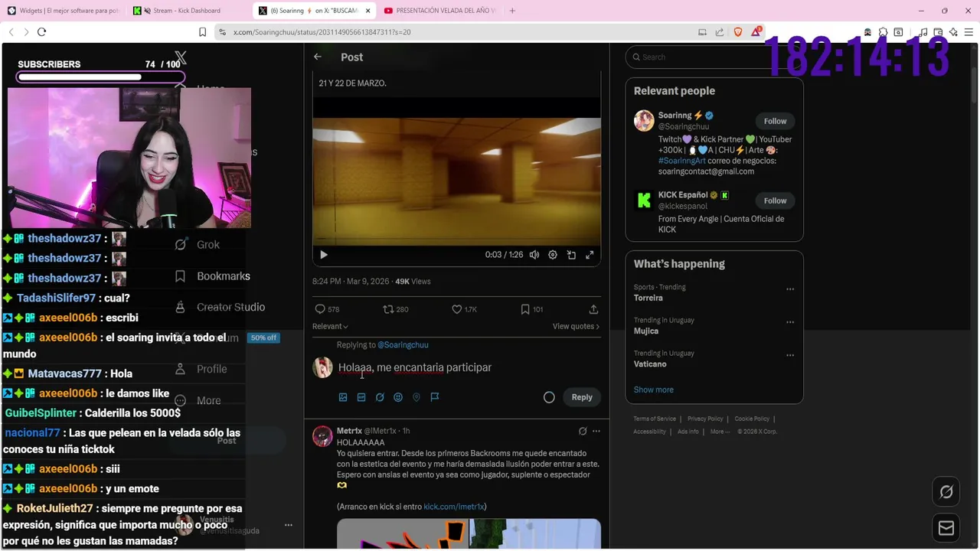Bookmark this page in the address bar
This screenshot has height=551, width=980.
202,32
